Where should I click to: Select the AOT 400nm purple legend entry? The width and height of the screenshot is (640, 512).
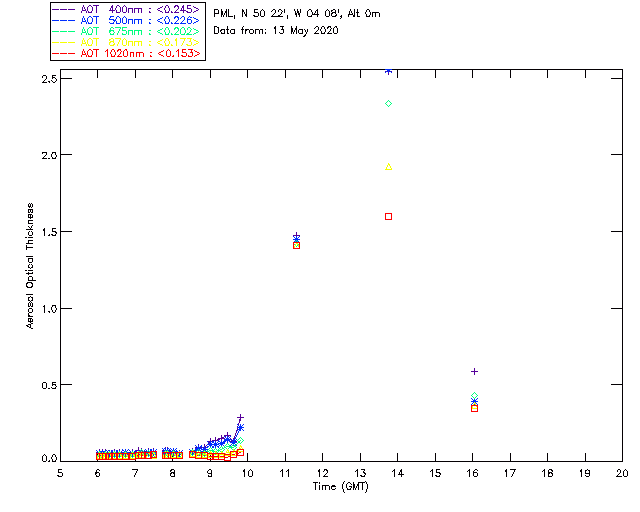pos(127,9)
